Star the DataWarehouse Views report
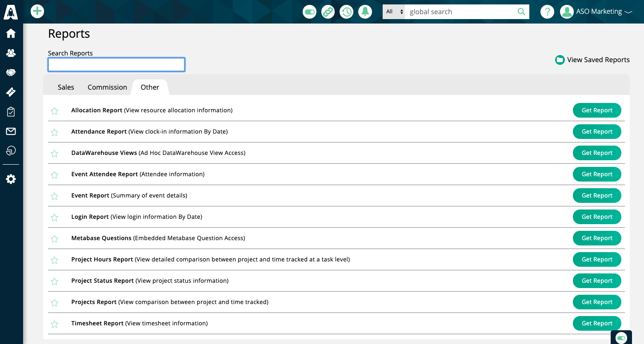644x344 pixels. 54,154
